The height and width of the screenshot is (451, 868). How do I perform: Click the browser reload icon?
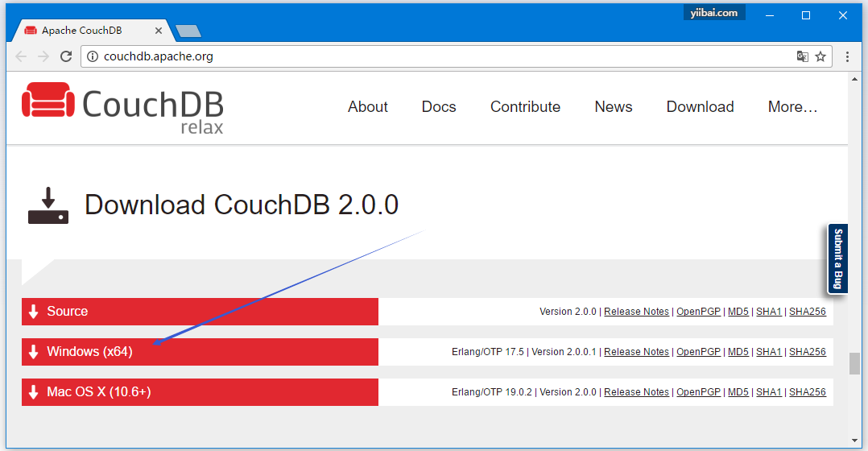tap(66, 56)
